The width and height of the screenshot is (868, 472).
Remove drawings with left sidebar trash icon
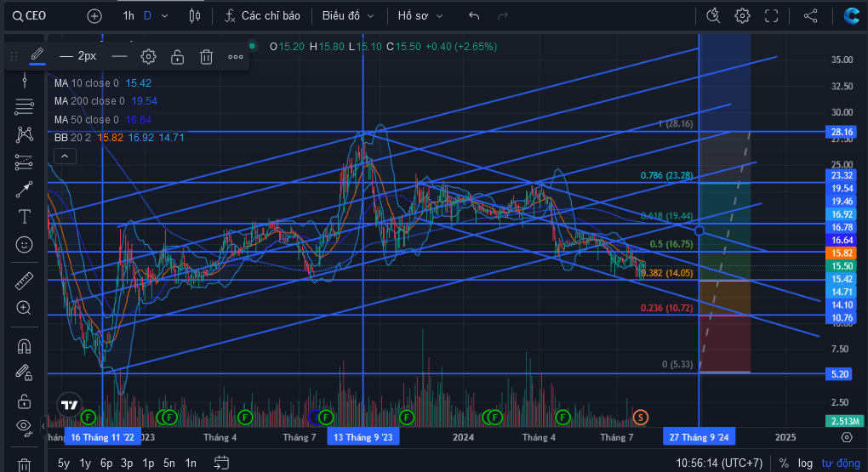click(x=24, y=465)
